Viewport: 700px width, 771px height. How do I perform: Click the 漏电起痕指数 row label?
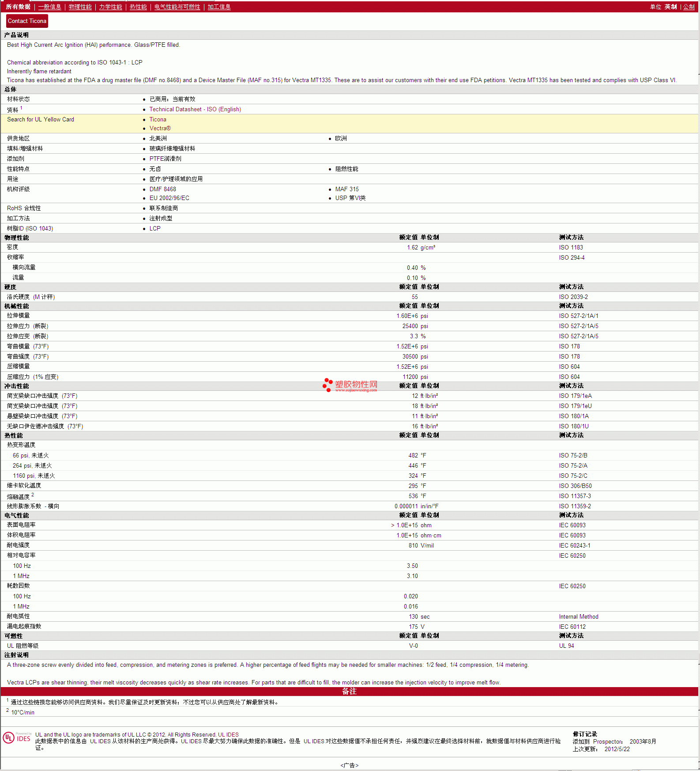(24, 626)
